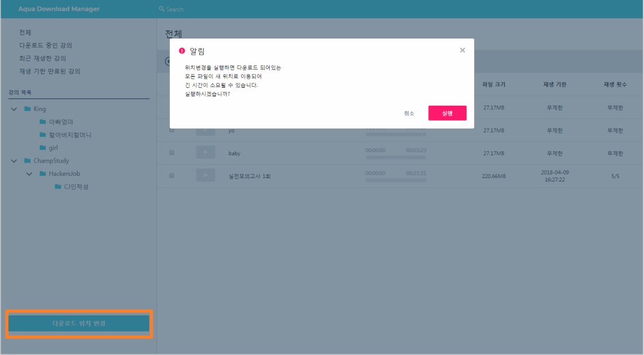The image size is (644, 355).
Task: Select CJ인적성 in the lecture tree
Action: tap(76, 187)
